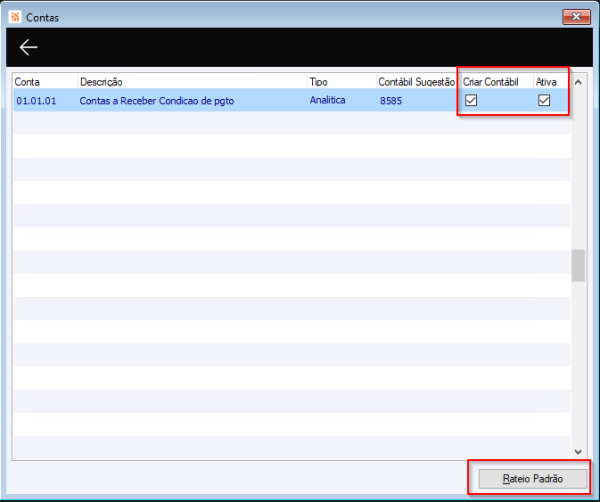
Task: Open the Rateio Padrão button
Action: tap(533, 478)
